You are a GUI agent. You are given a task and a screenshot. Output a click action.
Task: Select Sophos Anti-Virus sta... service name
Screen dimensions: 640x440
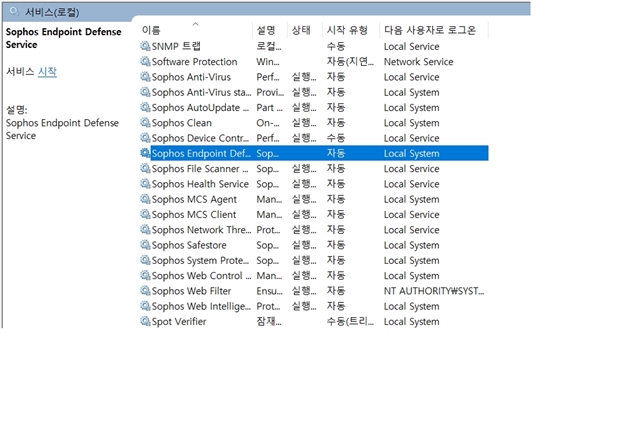(202, 92)
